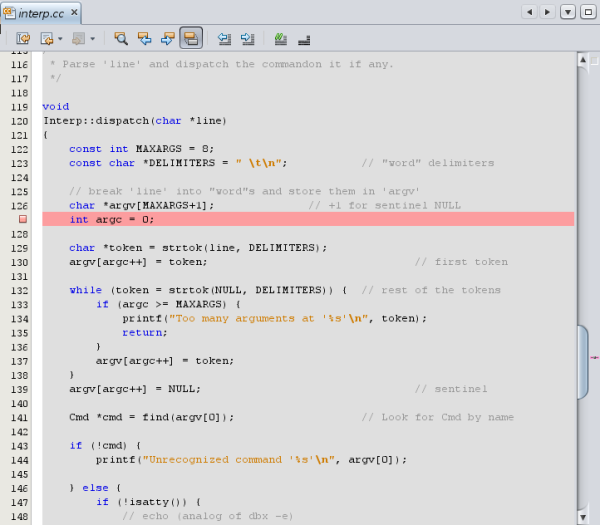Click 'const int MAXARGS = 8;' line
The height and width of the screenshot is (525, 600).
[141, 149]
